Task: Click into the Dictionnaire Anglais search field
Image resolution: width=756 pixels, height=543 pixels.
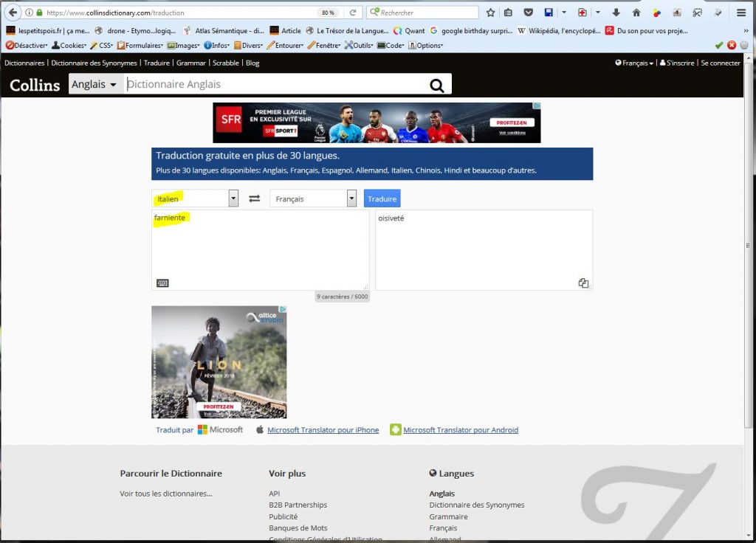Action: (x=273, y=85)
